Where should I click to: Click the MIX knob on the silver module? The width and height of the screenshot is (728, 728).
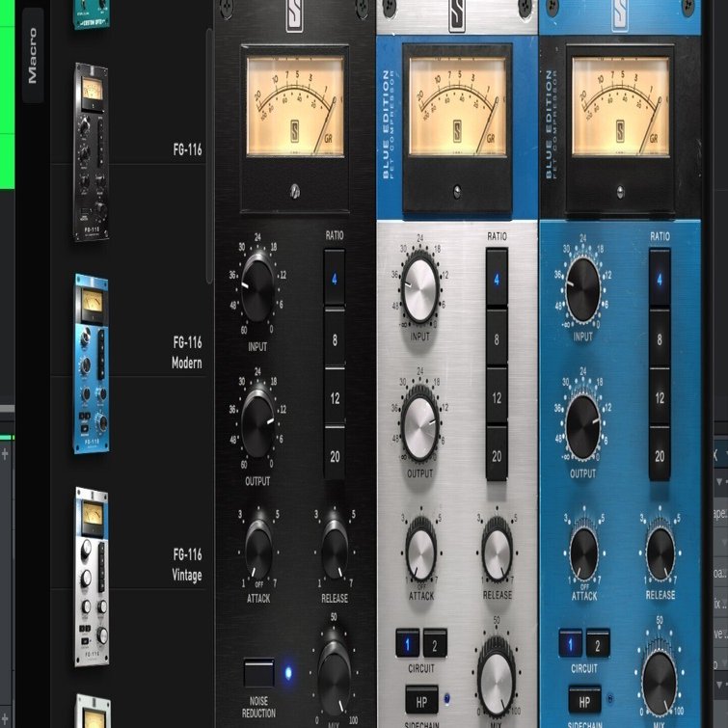point(497,680)
